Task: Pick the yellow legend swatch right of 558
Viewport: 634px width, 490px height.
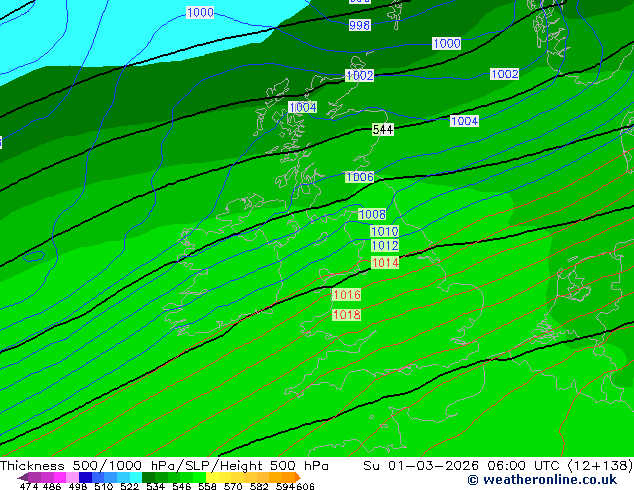Action: coord(212,477)
